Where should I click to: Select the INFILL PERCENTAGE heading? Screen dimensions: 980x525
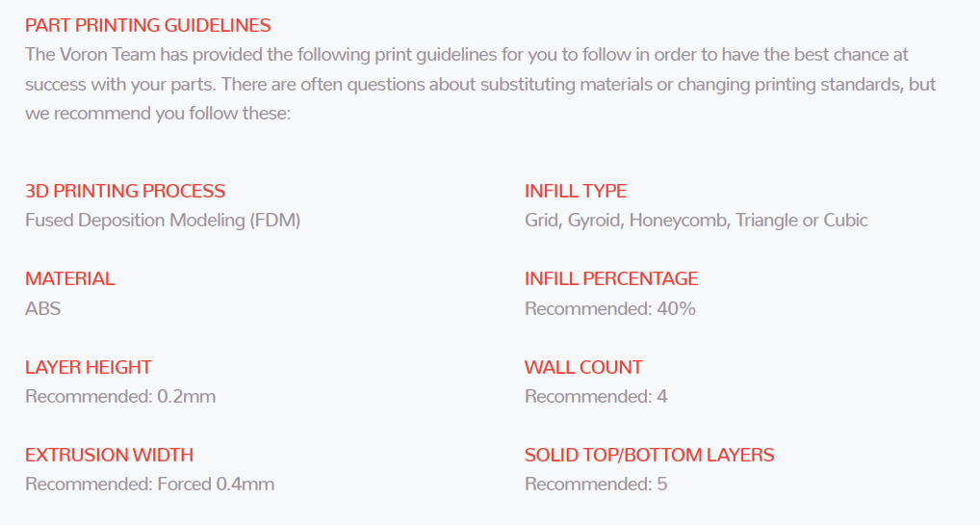(611, 278)
